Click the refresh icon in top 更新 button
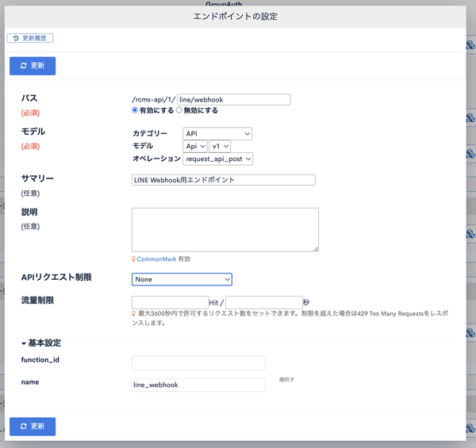The width and height of the screenshot is (476, 448). coord(23,66)
